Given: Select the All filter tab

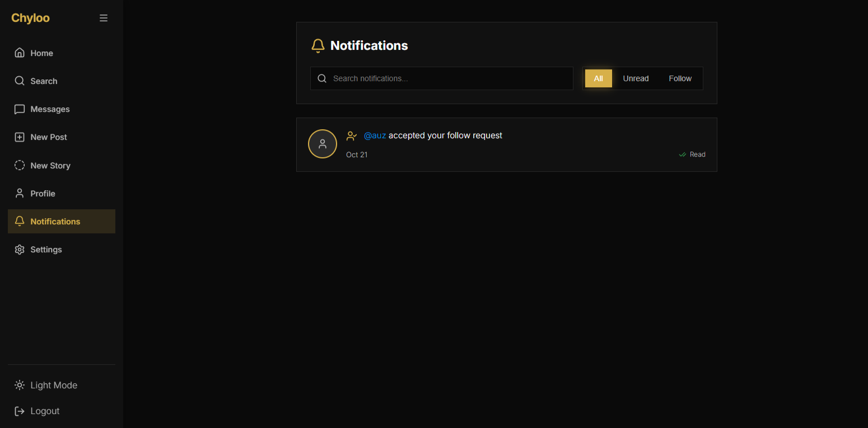Looking at the screenshot, I should tap(599, 78).
